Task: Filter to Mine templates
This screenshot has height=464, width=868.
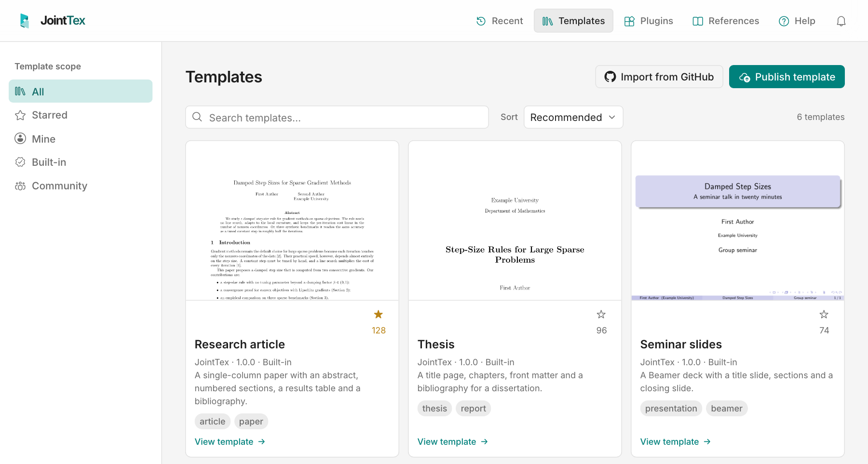Action: click(x=81, y=139)
